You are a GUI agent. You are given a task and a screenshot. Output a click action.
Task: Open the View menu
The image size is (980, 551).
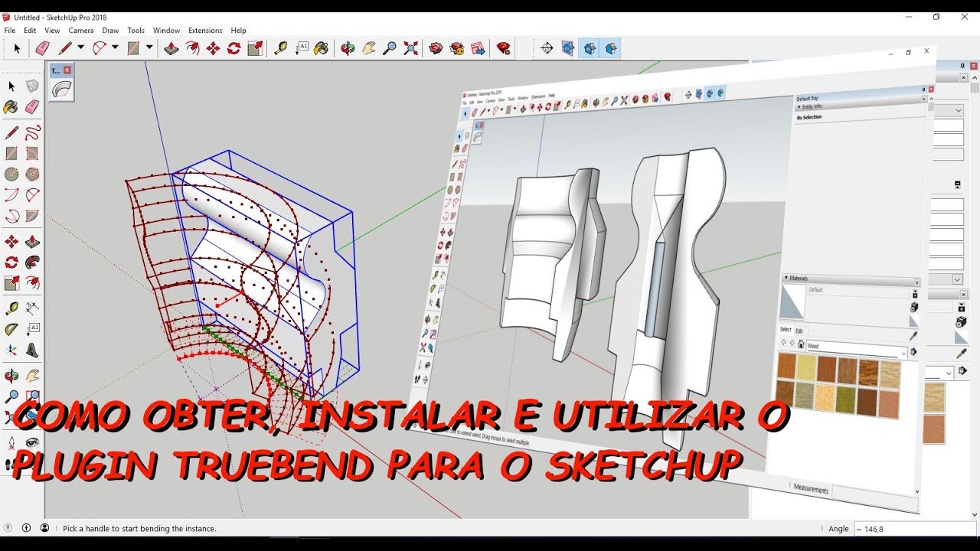tap(52, 31)
